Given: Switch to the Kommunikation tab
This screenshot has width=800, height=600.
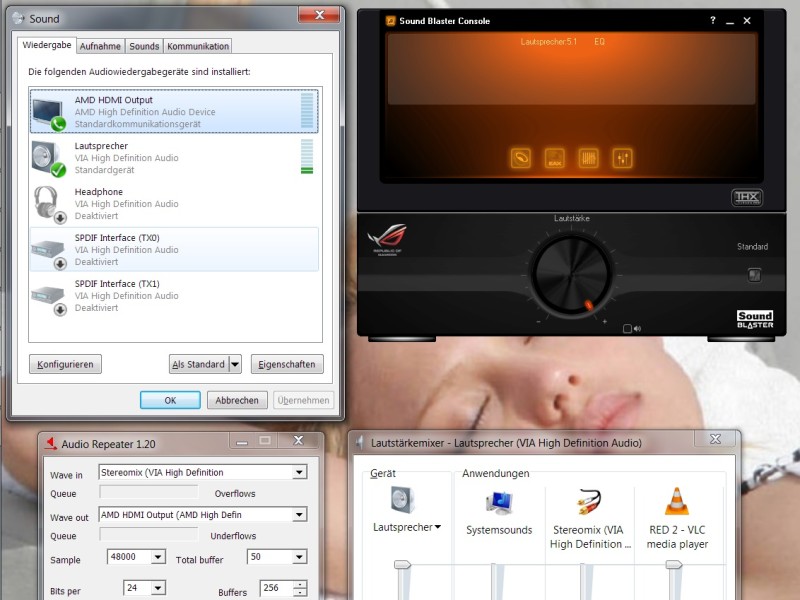Looking at the screenshot, I should tap(198, 46).
